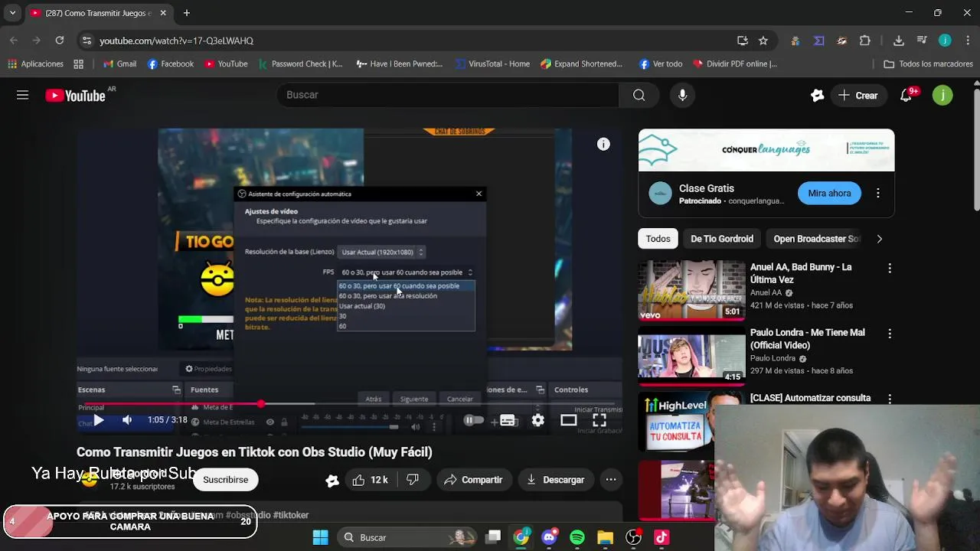Select the De Tio Gordroid chip

coord(722,239)
